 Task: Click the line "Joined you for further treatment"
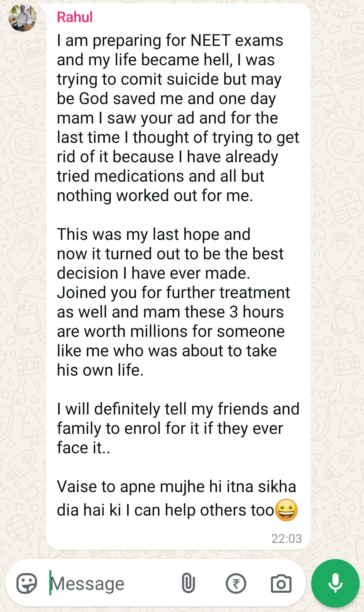pos(173,293)
